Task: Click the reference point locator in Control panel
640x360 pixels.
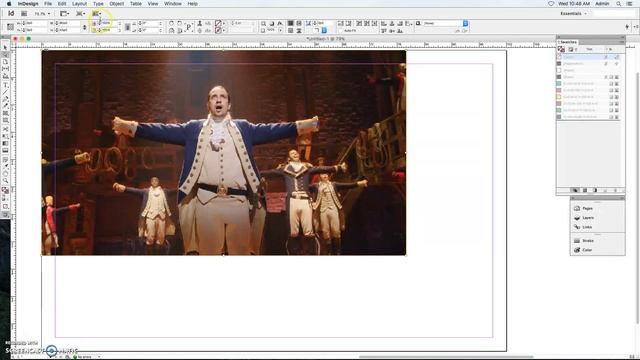Action: tap(10, 27)
